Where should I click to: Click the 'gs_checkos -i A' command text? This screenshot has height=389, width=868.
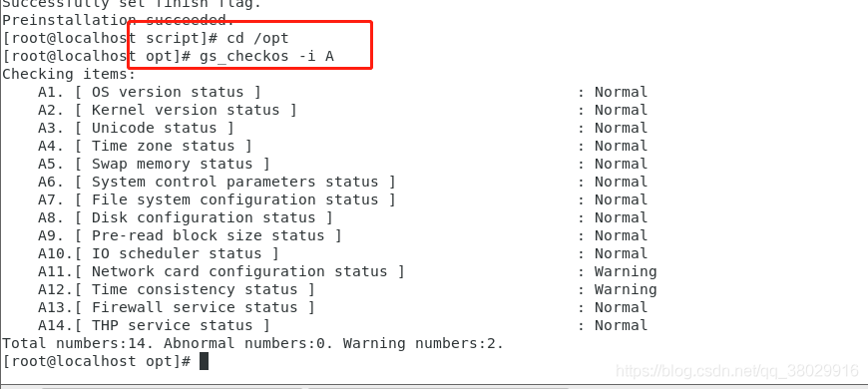pyautogui.click(x=266, y=57)
